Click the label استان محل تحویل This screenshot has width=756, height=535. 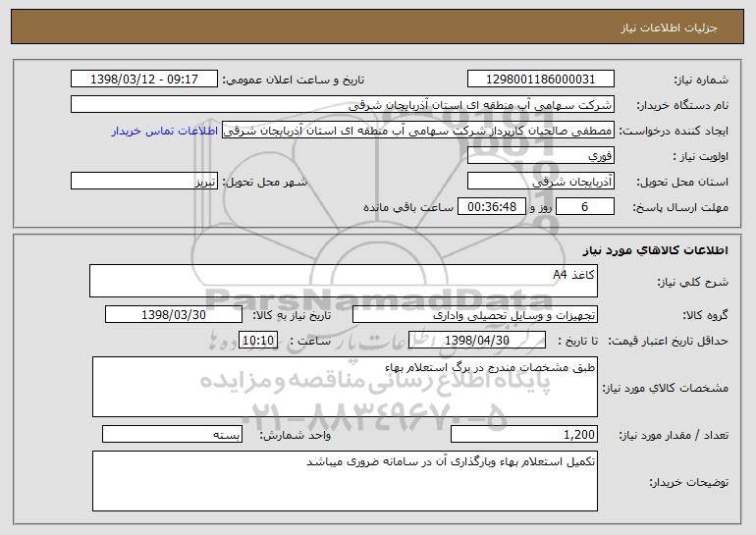tap(682, 183)
